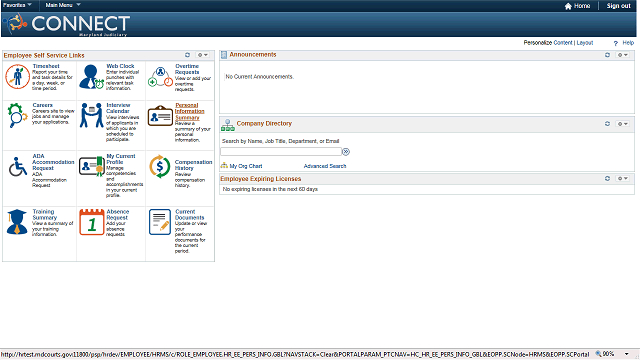The image size is (640, 360).
Task: Open the Compensation History dollar icon
Action: (160, 167)
